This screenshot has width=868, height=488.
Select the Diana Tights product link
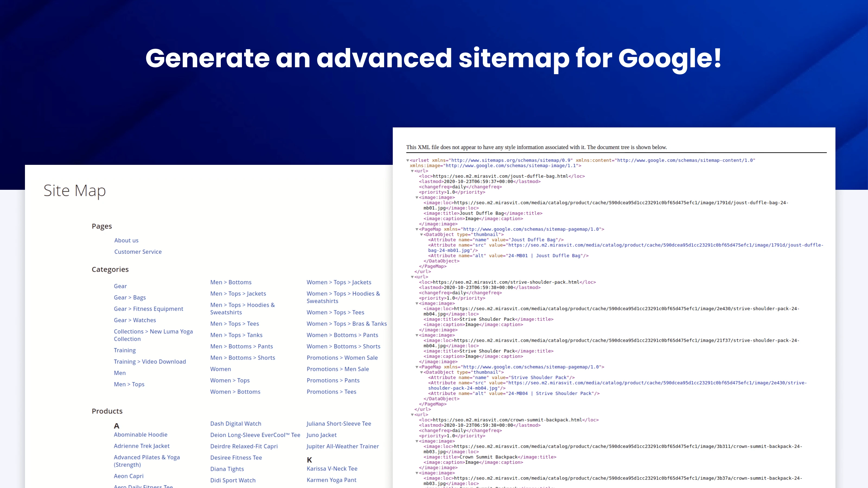(x=227, y=469)
